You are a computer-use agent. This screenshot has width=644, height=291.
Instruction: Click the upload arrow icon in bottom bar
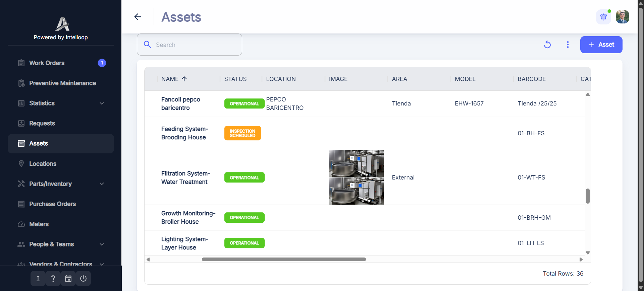[38, 279]
